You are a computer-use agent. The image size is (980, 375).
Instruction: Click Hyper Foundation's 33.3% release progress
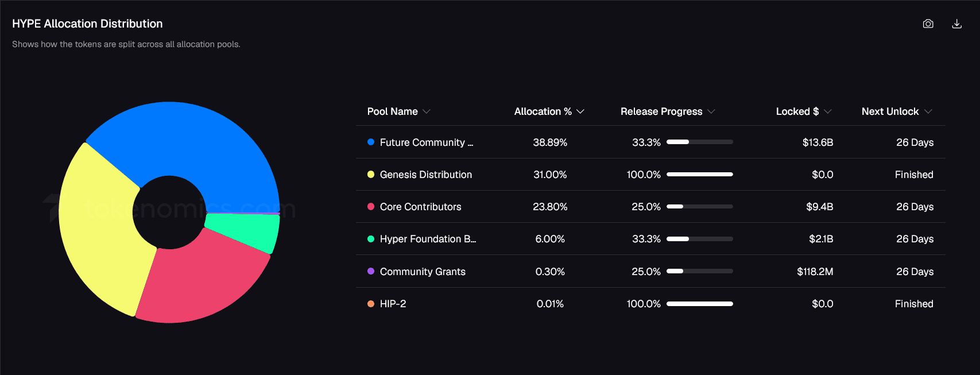646,239
